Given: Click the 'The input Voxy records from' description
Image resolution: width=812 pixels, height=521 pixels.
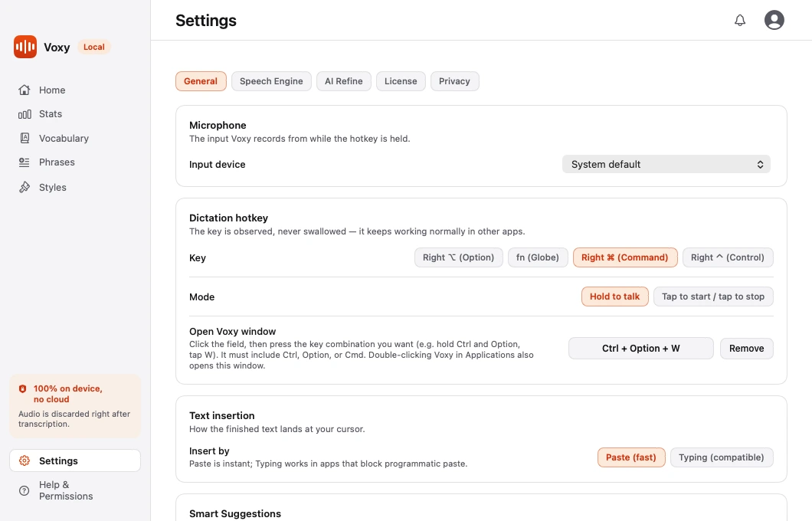Looking at the screenshot, I should [300, 139].
